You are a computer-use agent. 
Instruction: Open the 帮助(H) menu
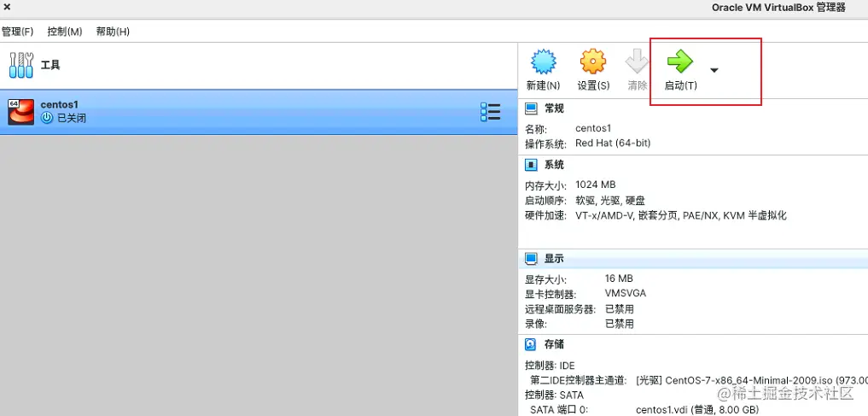113,32
